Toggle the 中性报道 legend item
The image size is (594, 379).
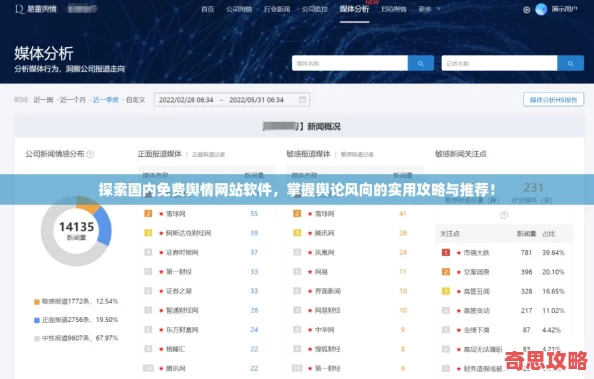point(76,338)
